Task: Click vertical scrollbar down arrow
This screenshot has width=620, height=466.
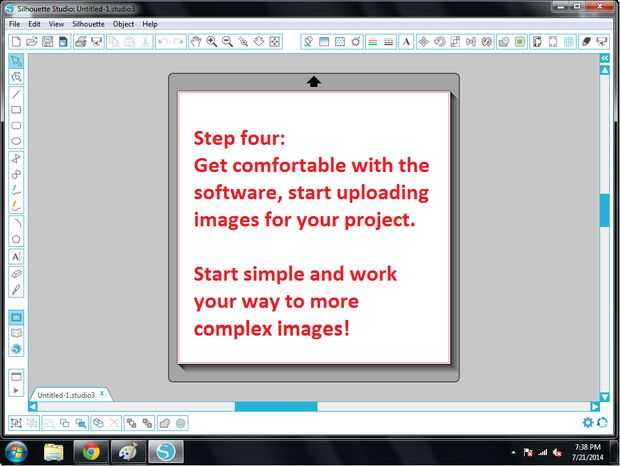Action: tap(604, 396)
